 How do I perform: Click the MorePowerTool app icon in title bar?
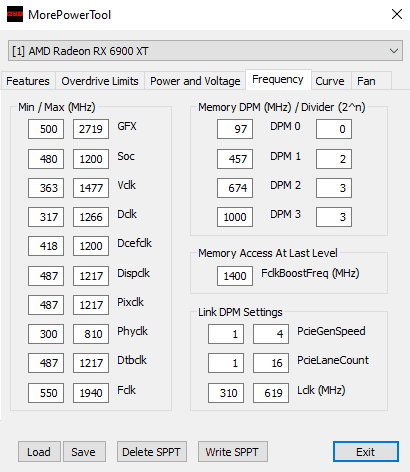(15, 14)
